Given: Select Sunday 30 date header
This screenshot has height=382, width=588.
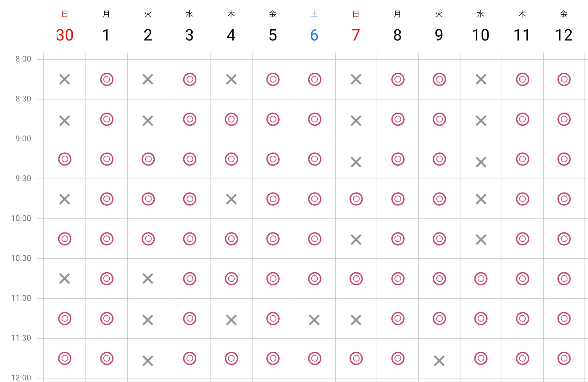Looking at the screenshot, I should (x=65, y=35).
